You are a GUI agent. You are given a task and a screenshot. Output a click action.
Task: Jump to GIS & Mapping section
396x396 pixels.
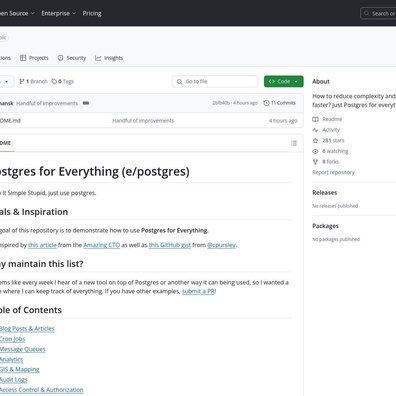coord(20,370)
